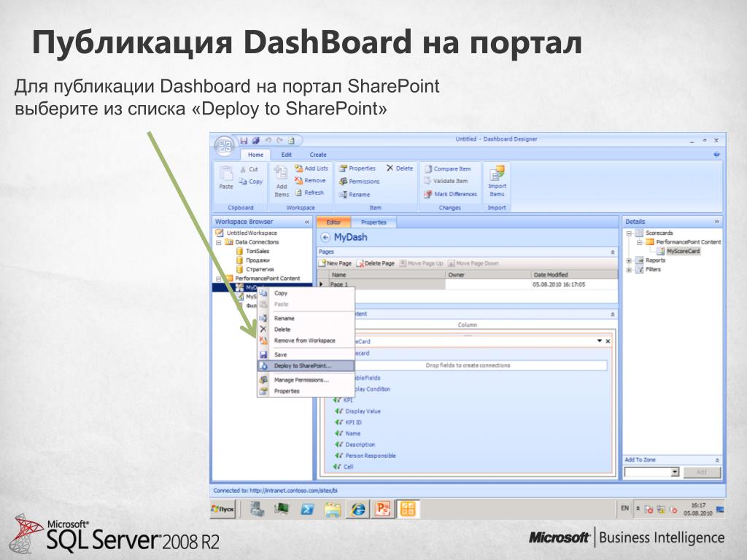Screen dimensions: 747x560
Task: Click the Person Responsible field
Action: click(370, 456)
